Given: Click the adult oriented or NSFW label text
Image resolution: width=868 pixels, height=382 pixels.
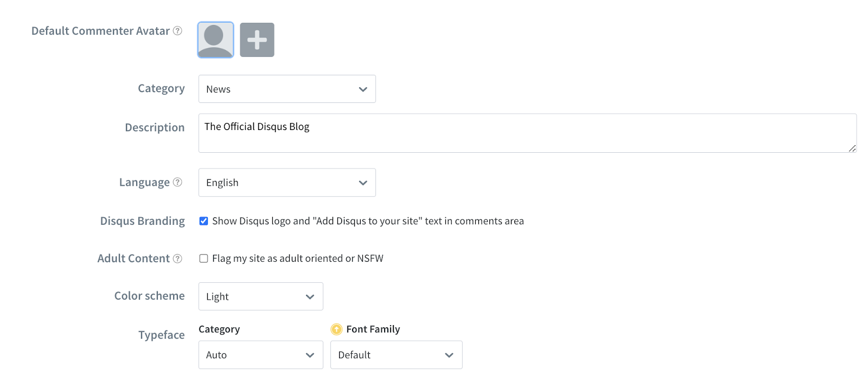Looking at the screenshot, I should [x=297, y=258].
